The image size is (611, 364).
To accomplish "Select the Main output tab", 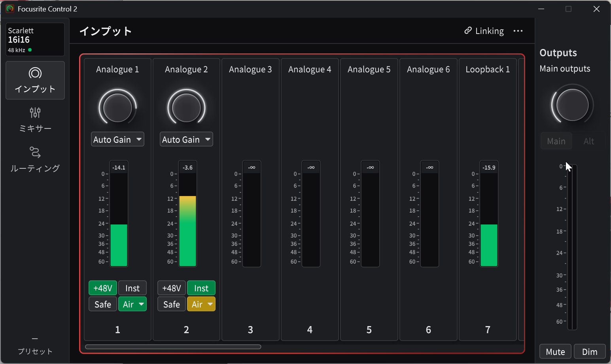I will coord(556,141).
